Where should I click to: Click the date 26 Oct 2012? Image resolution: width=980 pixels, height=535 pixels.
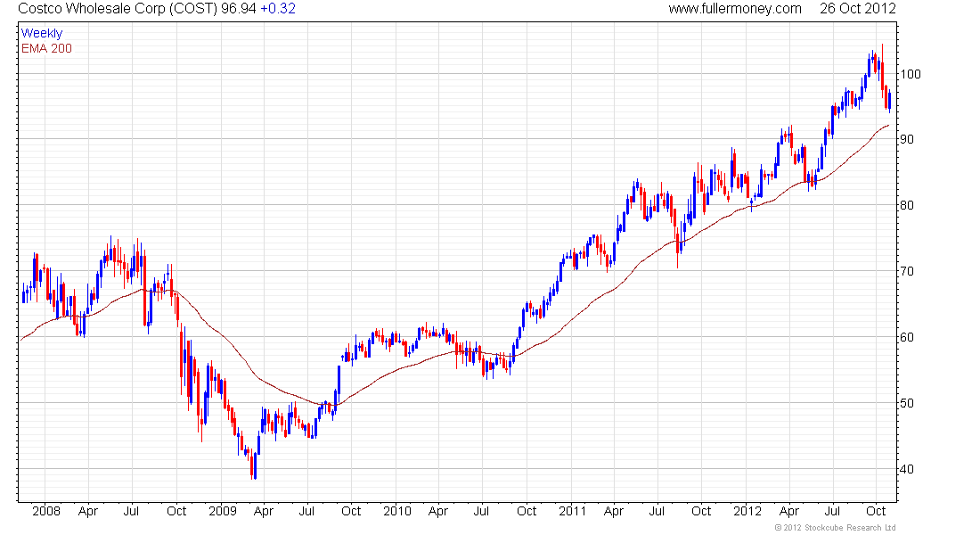coord(858,9)
